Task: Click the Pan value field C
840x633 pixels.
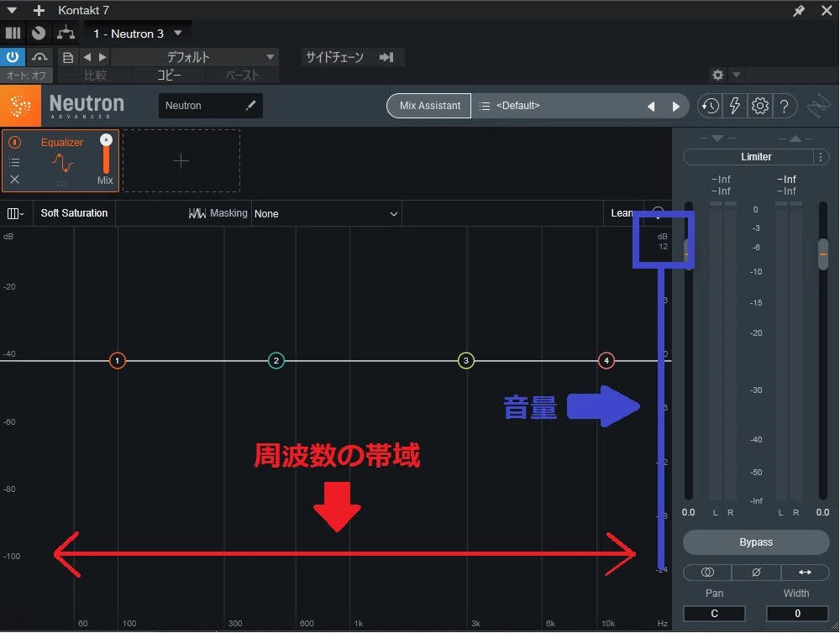Action: 714,613
